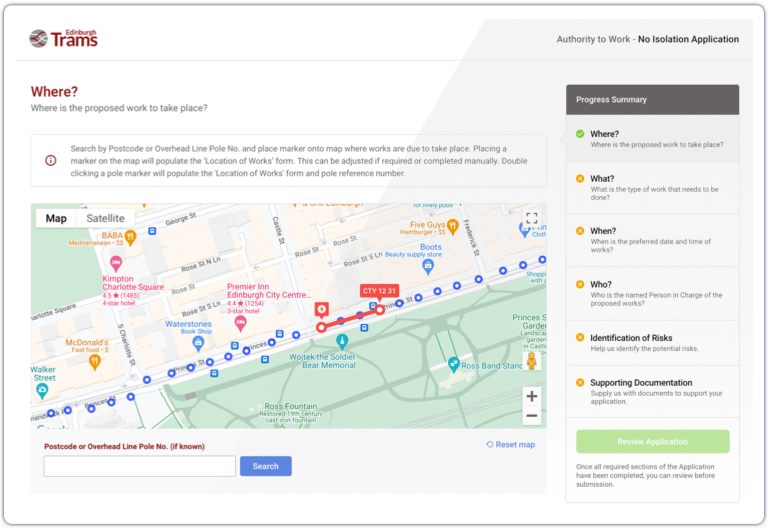This screenshot has width=768, height=528.
Task: Open the Who? progress step
Action: pyautogui.click(x=652, y=293)
